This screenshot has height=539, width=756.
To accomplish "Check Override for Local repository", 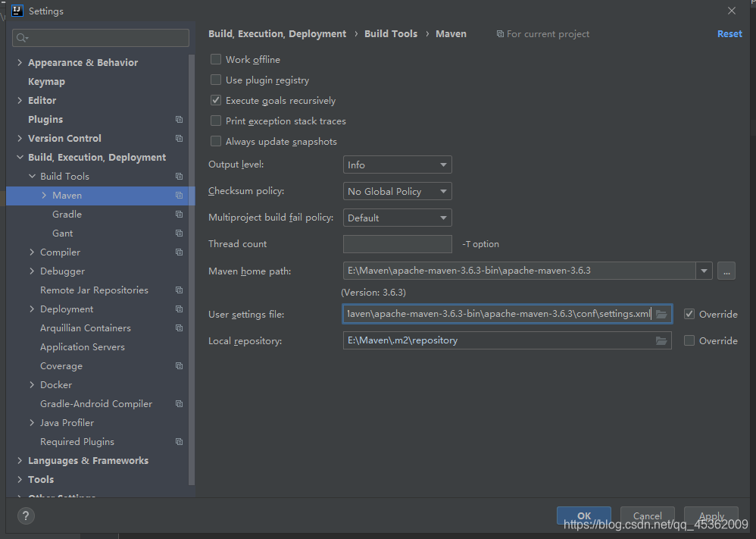I will (689, 340).
